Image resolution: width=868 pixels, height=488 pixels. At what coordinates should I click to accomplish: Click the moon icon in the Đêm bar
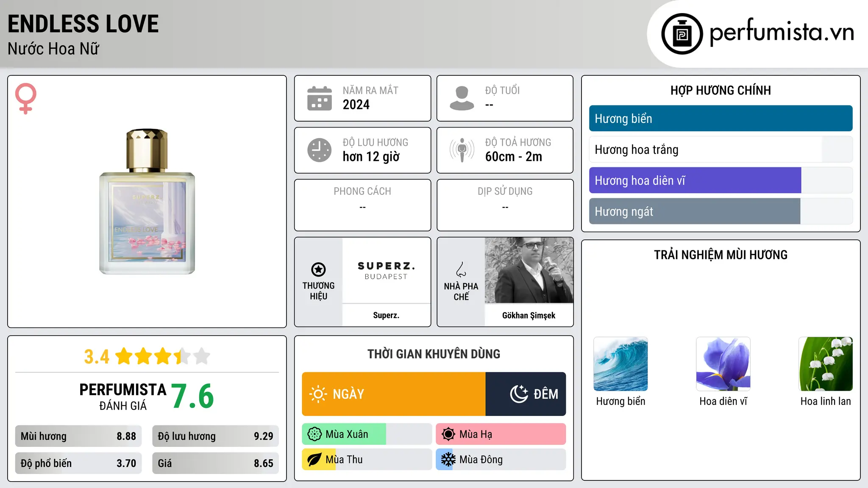[x=519, y=394]
